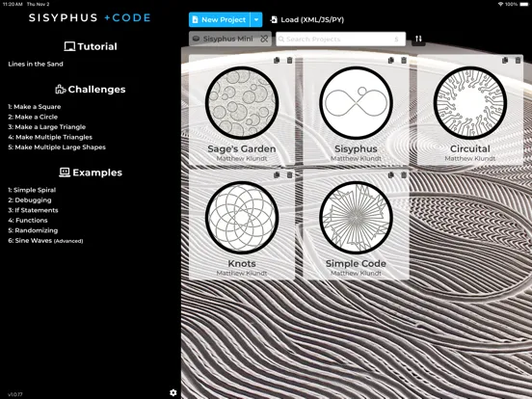This screenshot has width=532, height=399.
Task: Click the version number v1.0.17
Action: [x=14, y=394]
